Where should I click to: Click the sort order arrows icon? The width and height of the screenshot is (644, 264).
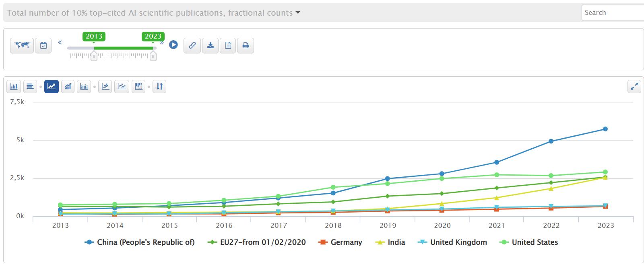click(159, 86)
